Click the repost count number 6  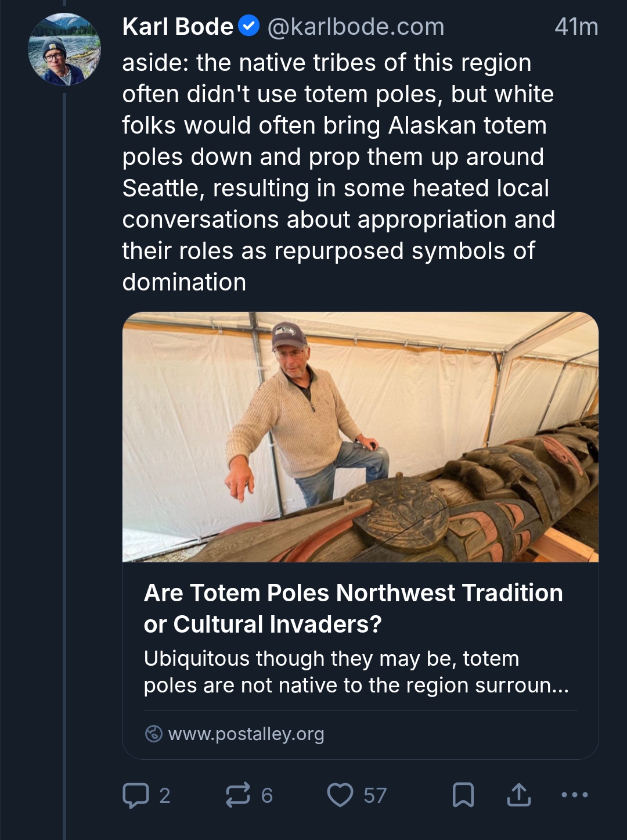click(267, 795)
